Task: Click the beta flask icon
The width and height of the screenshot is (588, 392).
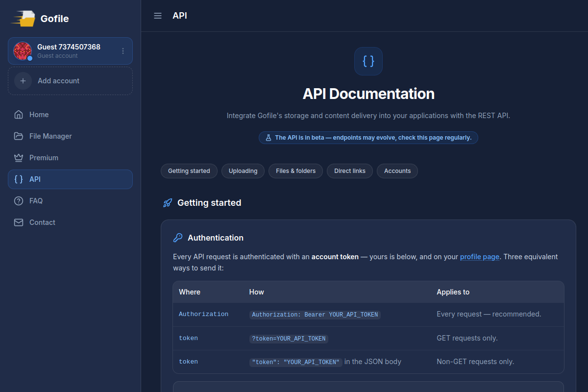Action: coord(268,138)
